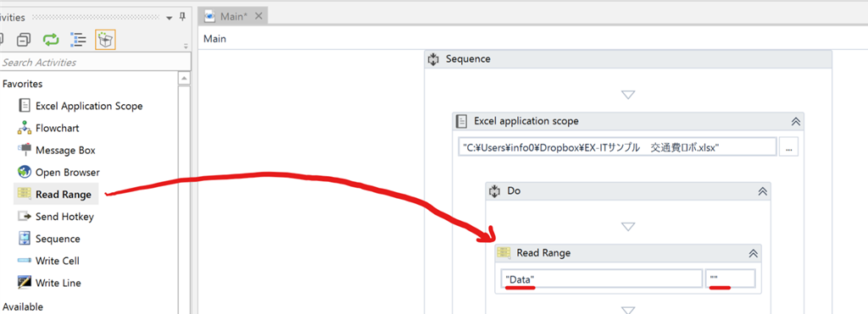The height and width of the screenshot is (314, 868).
Task: Select Write Line in Favorites list
Action: [58, 283]
